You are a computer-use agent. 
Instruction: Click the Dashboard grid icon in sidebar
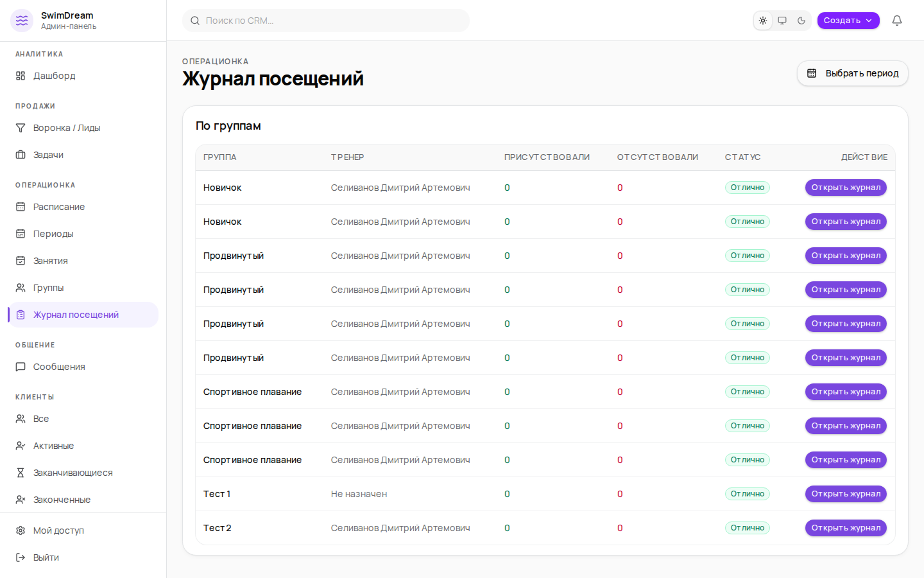pos(21,76)
